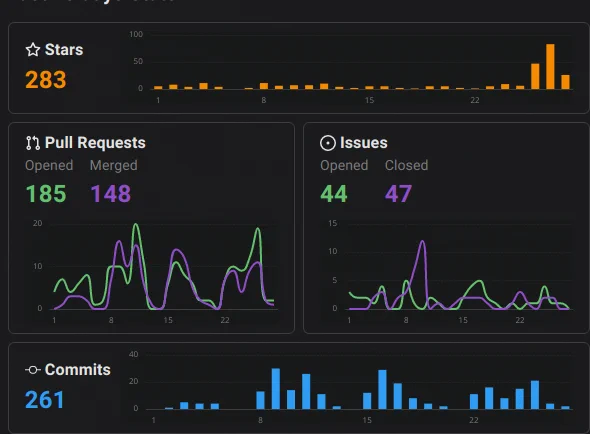Click the 40 axis label in Commits chart
The height and width of the screenshot is (434, 590).
(x=134, y=354)
